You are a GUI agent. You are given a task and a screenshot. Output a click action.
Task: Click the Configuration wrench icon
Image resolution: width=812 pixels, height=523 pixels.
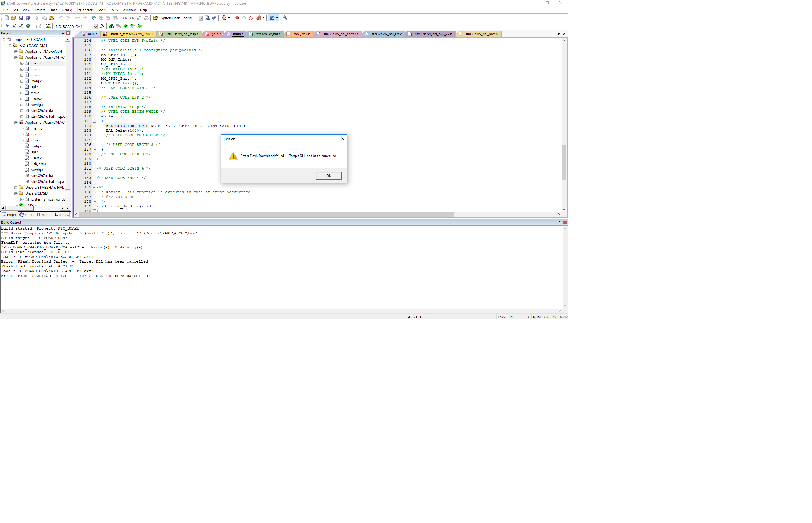click(285, 18)
